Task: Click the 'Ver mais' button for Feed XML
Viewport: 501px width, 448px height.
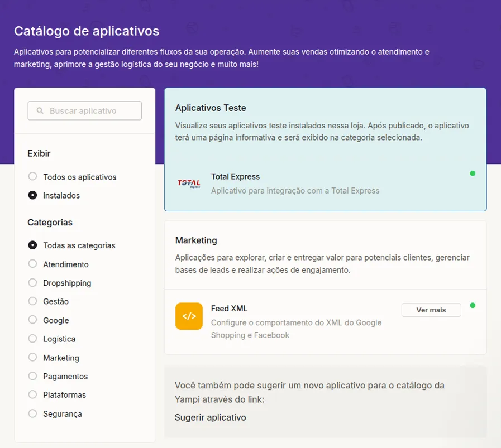Action: tap(431, 310)
